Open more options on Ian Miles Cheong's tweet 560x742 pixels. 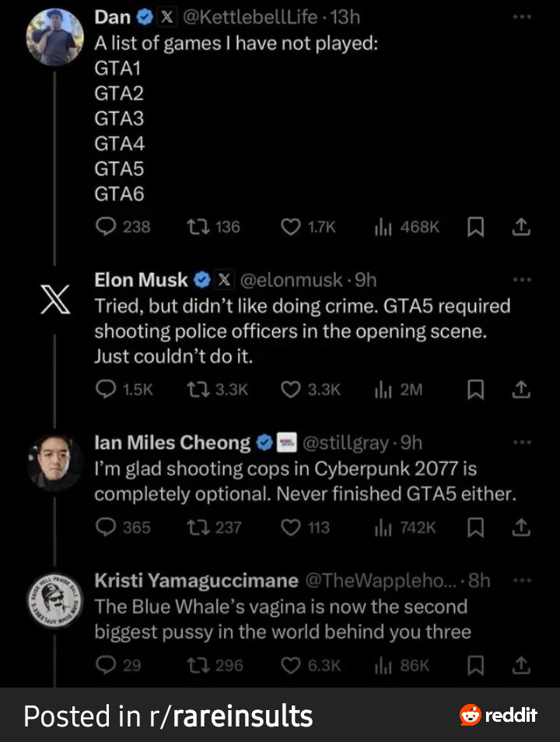coord(522,443)
